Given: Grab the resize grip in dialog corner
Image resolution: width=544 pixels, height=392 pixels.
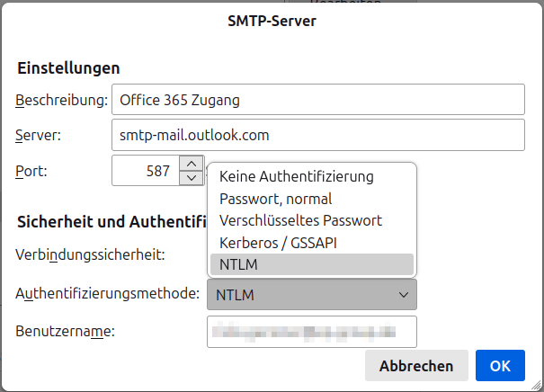Looking at the screenshot, I should pyautogui.click(x=538, y=387).
